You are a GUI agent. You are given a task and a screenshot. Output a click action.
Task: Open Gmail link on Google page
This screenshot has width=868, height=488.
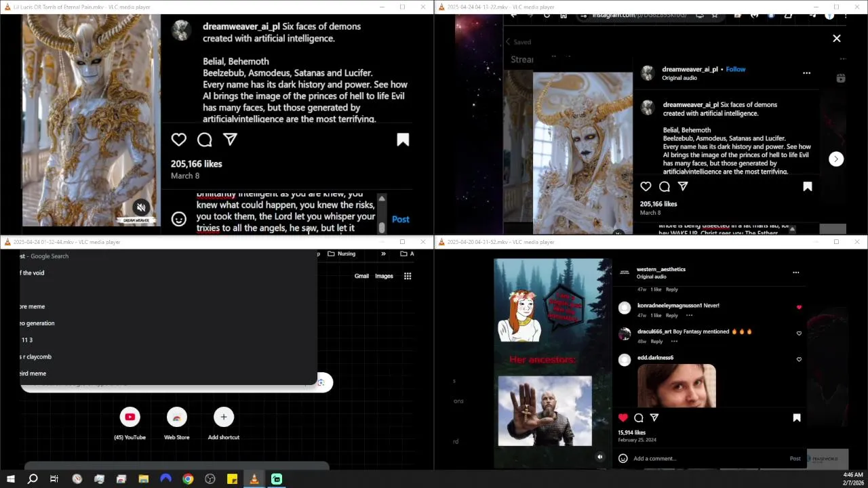(x=361, y=276)
